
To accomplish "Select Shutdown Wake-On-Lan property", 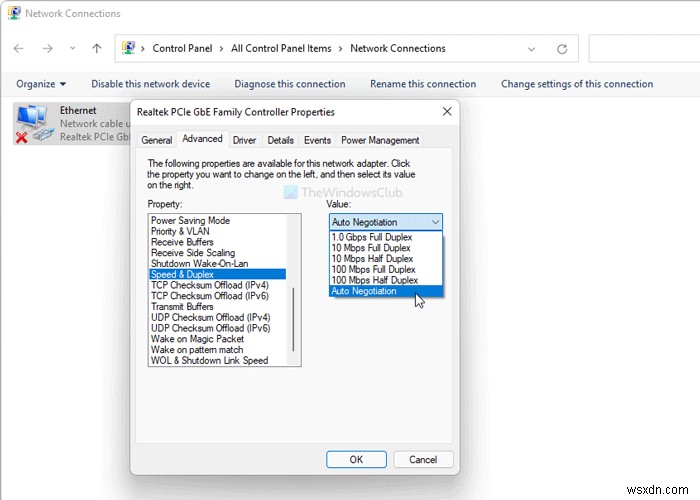I will tap(218, 263).
